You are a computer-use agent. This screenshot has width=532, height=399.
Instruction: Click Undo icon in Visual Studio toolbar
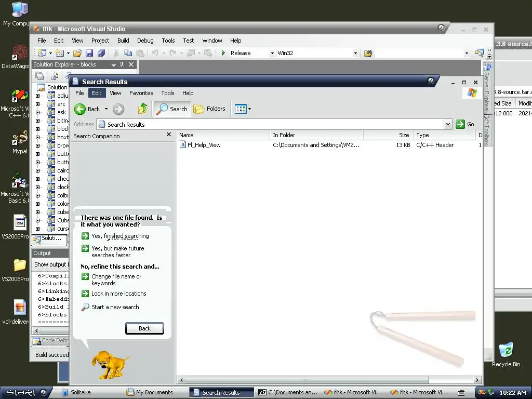(155, 53)
